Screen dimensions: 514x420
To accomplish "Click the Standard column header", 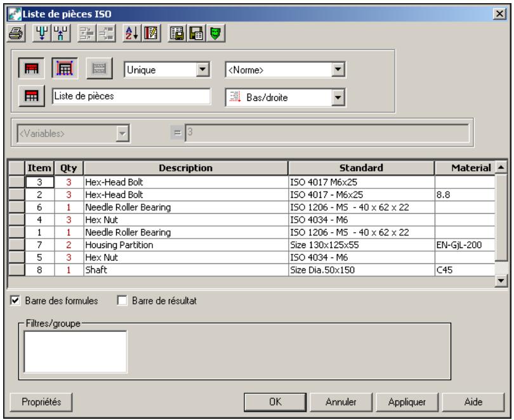I will click(361, 168).
